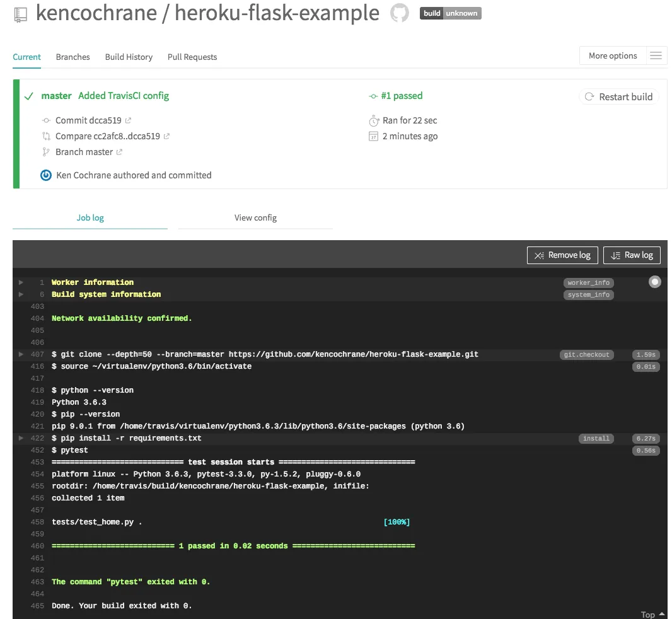This screenshot has width=672, height=619.
Task: Click the '[100%]' test progress text
Action: tap(397, 522)
